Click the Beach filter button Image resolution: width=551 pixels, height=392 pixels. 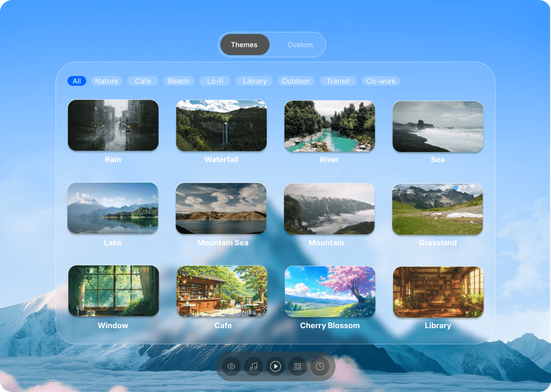coord(178,81)
